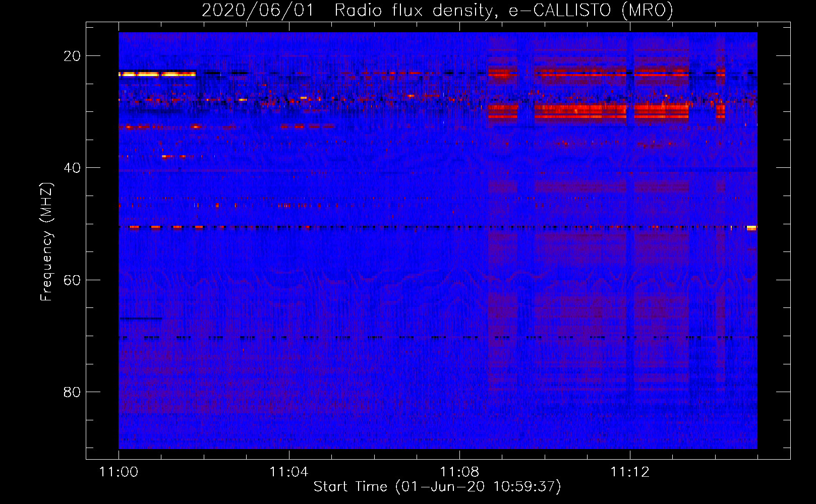Click the "11:08" time tick label

[x=459, y=472]
